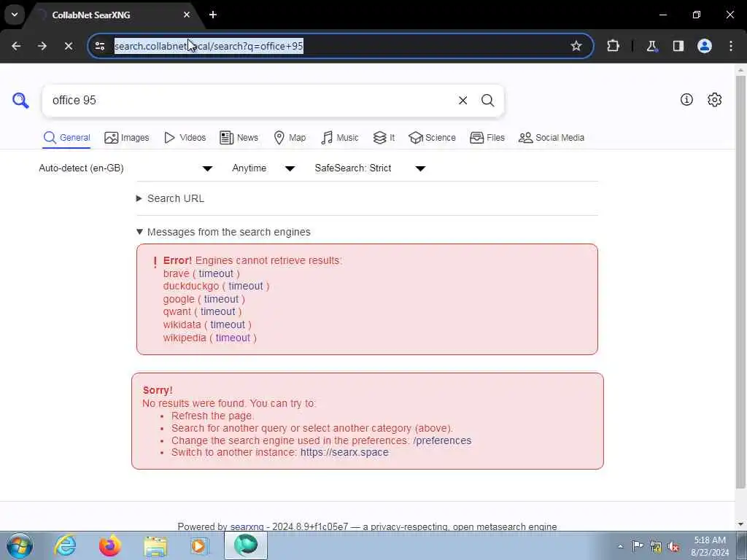Open the browser profile avatar

click(x=705, y=46)
